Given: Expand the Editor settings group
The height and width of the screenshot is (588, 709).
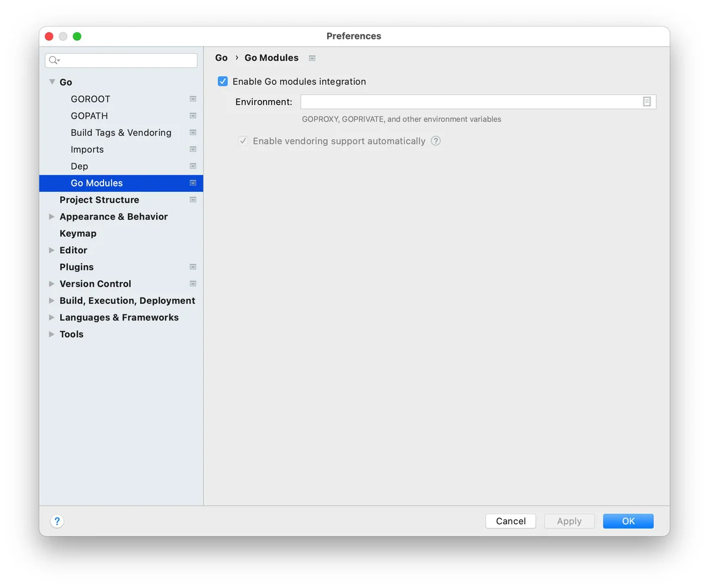Looking at the screenshot, I should pos(52,250).
